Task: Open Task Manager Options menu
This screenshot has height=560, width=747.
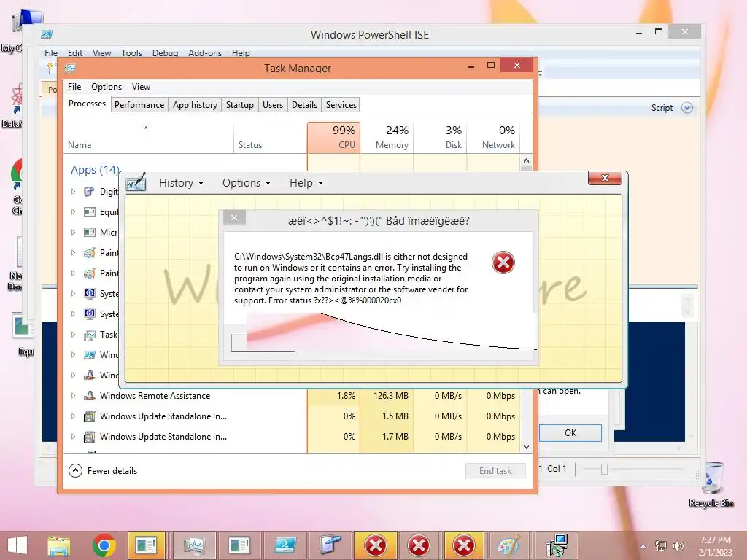Action: point(107,87)
